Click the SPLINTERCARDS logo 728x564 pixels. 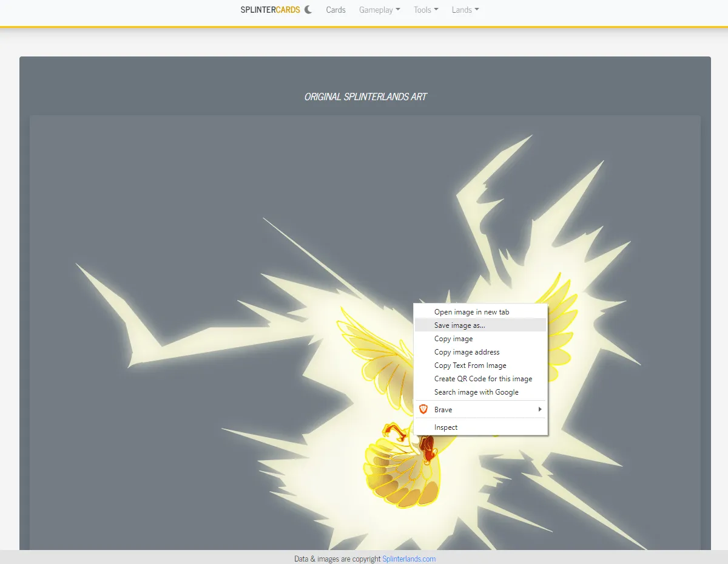tap(270, 10)
